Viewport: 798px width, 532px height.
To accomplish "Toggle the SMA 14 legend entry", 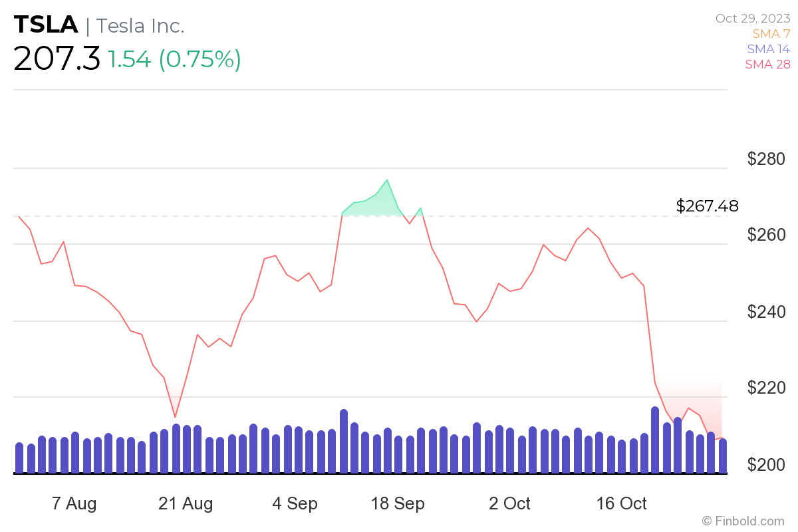I will [x=769, y=49].
